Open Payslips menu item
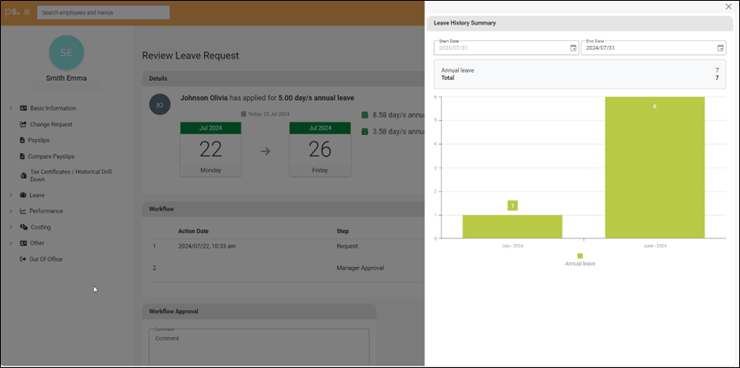The width and height of the screenshot is (740, 368). [39, 141]
